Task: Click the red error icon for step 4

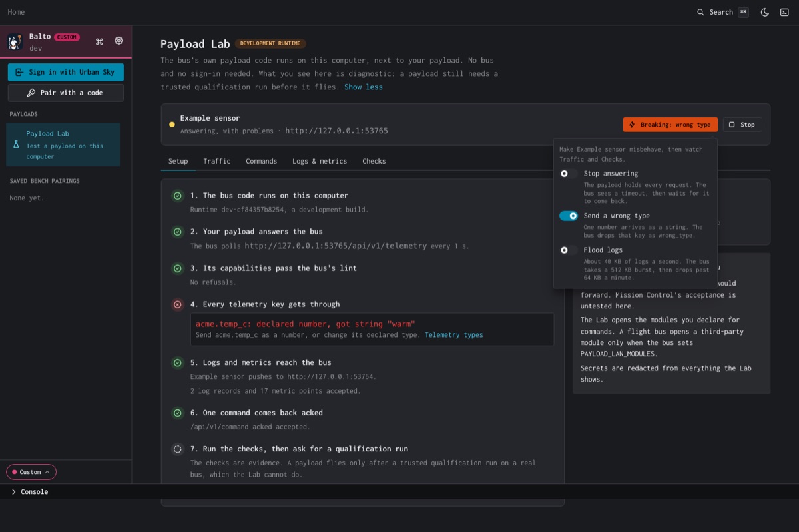Action: point(178,304)
